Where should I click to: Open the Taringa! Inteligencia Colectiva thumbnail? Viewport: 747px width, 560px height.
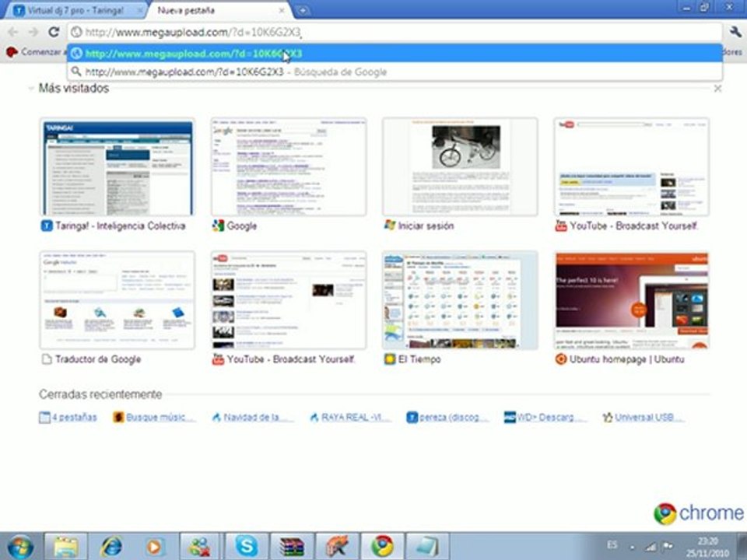coord(117,167)
